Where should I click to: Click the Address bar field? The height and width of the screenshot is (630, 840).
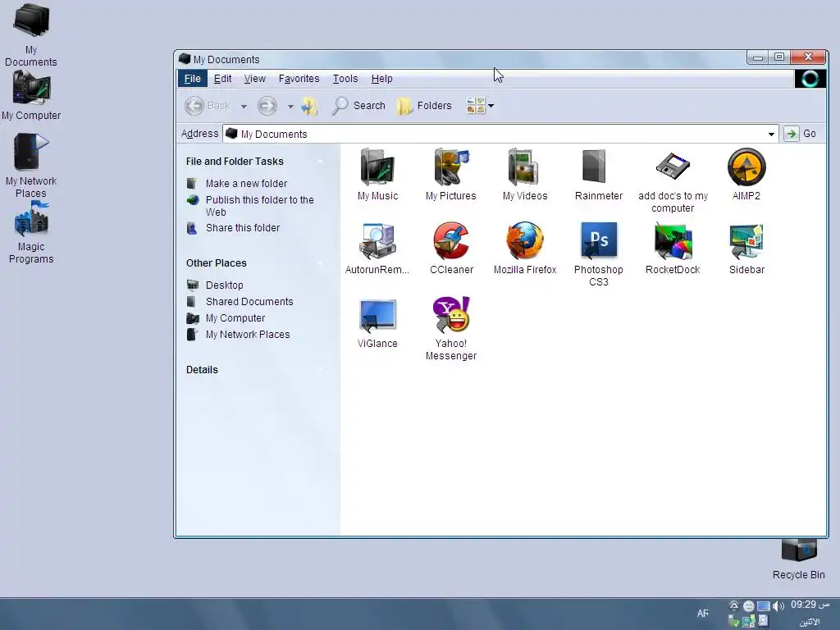coord(500,134)
